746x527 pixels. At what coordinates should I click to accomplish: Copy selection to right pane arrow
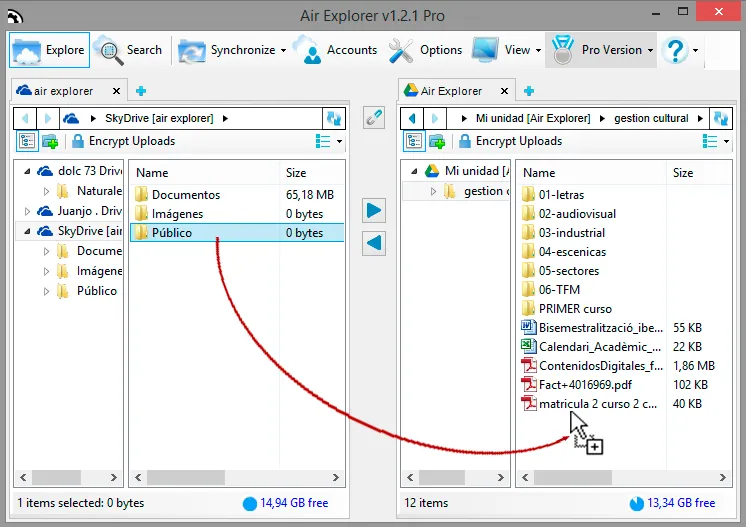coord(374,210)
